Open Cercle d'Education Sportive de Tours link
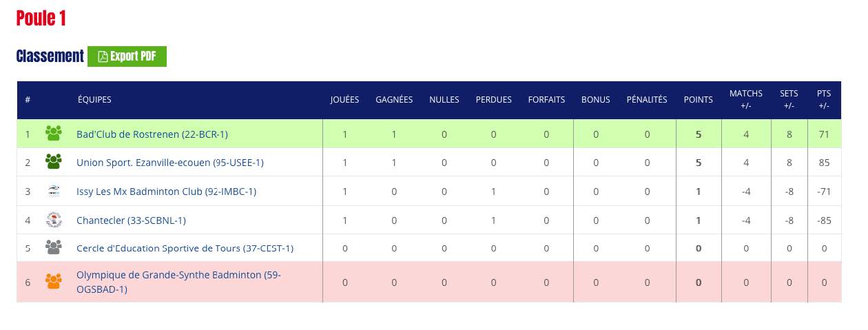868x330 pixels. click(185, 248)
